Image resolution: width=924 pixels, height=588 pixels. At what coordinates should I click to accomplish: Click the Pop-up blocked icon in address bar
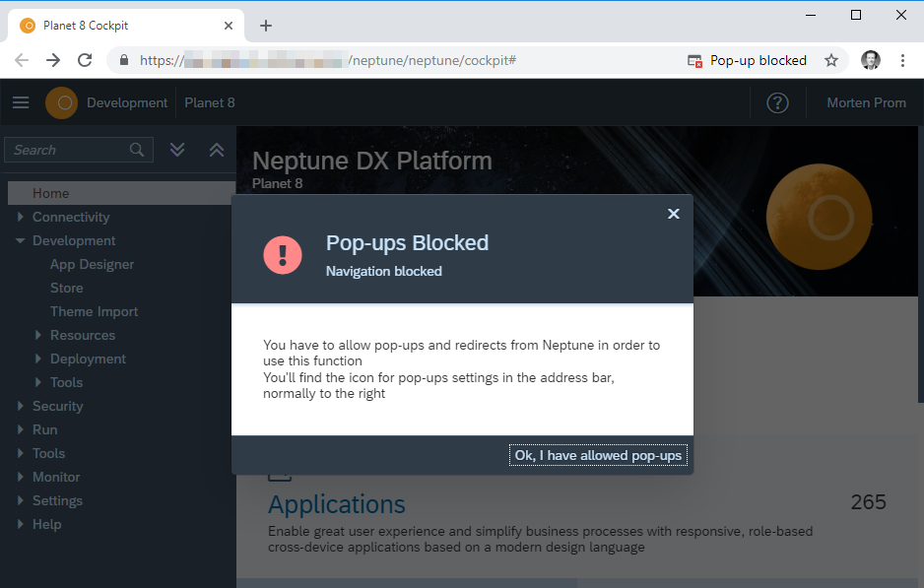coord(695,61)
